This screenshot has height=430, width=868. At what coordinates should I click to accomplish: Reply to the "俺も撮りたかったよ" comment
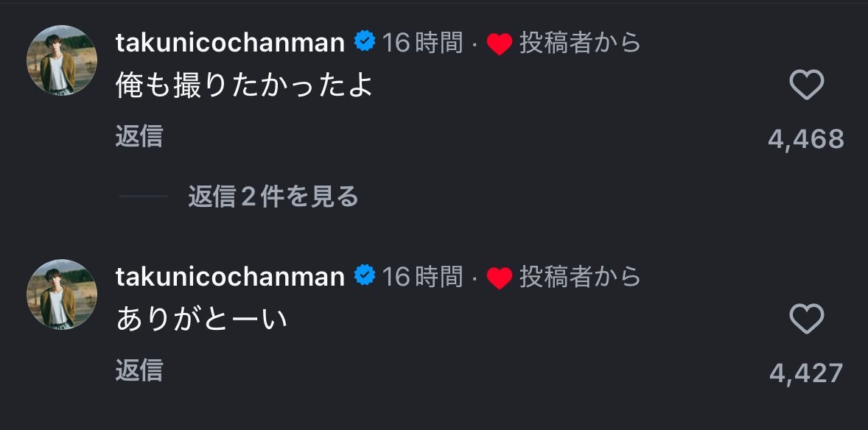point(139,137)
